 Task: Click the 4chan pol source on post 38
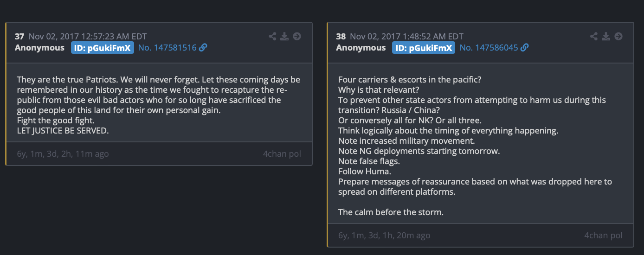pyautogui.click(x=603, y=236)
